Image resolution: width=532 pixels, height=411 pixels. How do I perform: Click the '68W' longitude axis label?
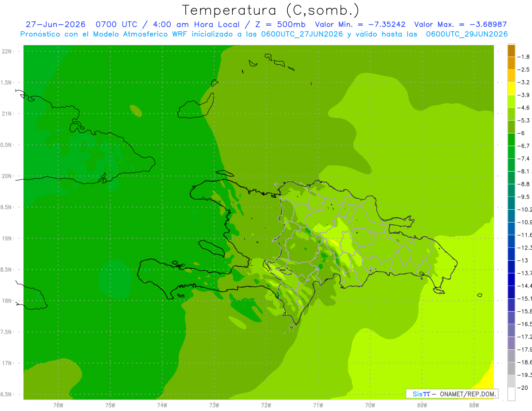tap(474, 405)
